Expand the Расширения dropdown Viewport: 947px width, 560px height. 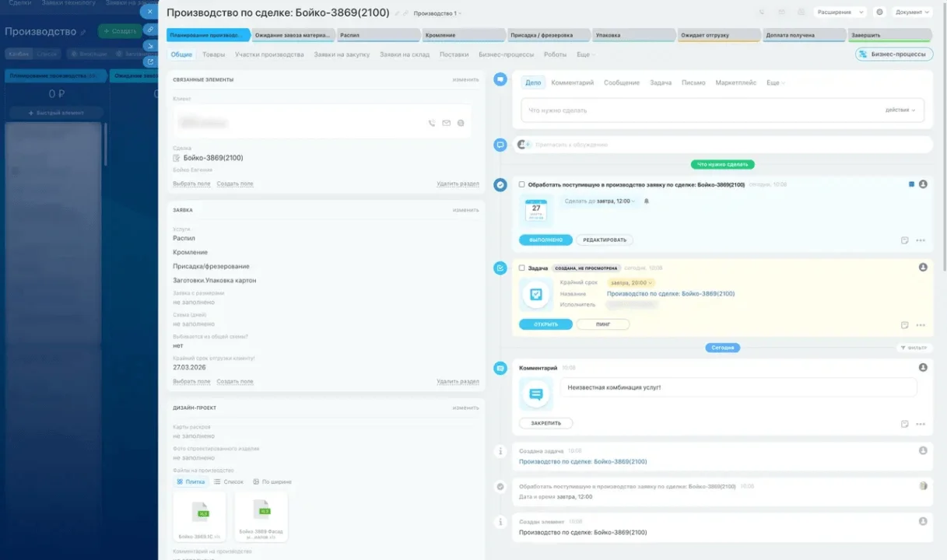coord(840,12)
